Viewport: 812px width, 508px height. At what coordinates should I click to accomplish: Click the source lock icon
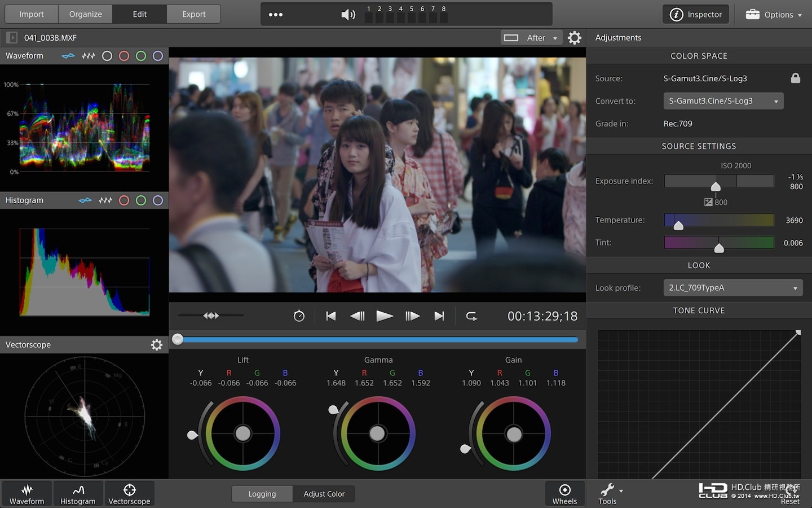coord(795,78)
